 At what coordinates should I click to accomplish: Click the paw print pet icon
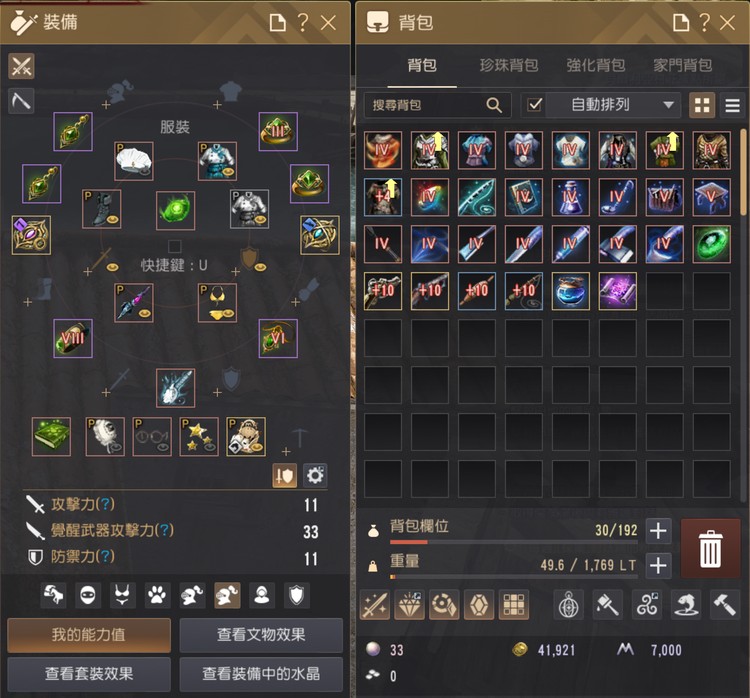(x=157, y=596)
